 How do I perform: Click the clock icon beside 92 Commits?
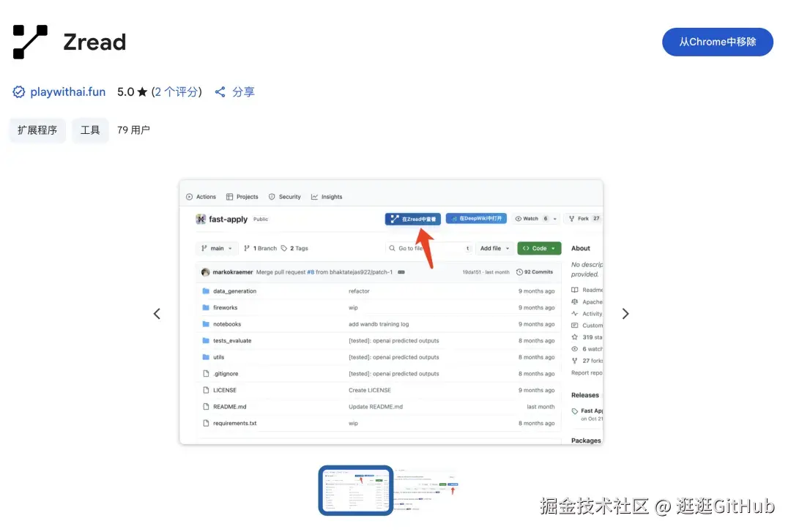[519, 271]
